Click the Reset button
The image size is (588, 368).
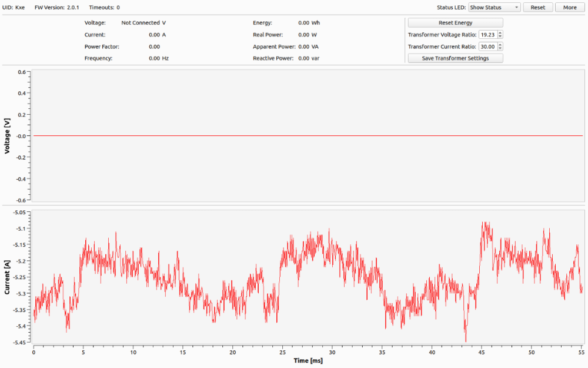click(537, 8)
